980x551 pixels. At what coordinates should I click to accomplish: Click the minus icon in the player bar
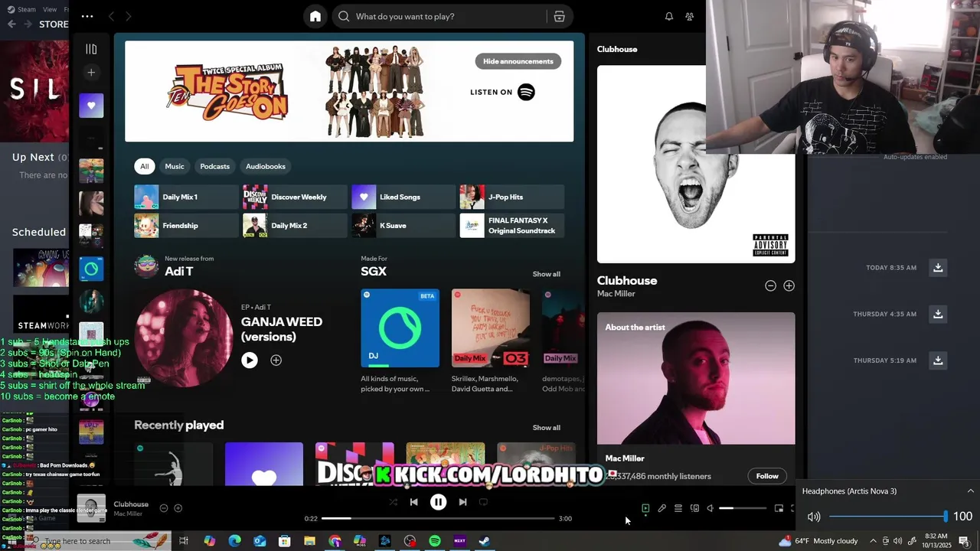[x=164, y=508]
